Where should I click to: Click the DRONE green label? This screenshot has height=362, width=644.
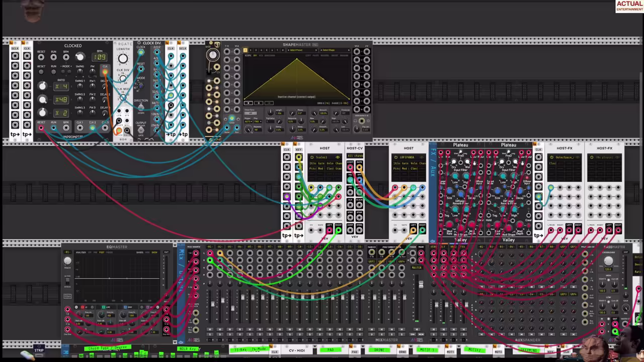point(379,349)
